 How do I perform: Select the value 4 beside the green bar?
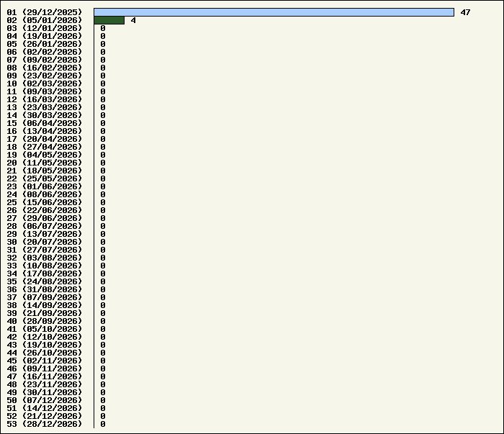[x=133, y=20]
